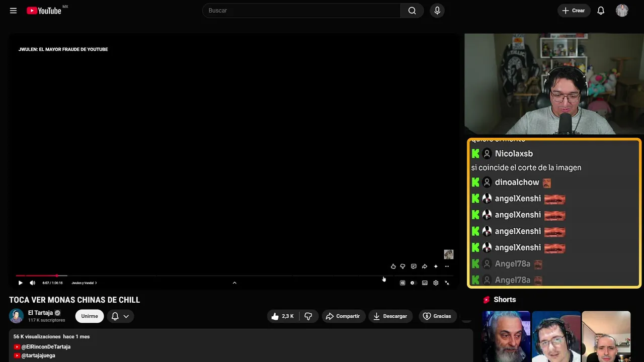Open the first Shorts thumbnail with bearded man

[x=506, y=336]
